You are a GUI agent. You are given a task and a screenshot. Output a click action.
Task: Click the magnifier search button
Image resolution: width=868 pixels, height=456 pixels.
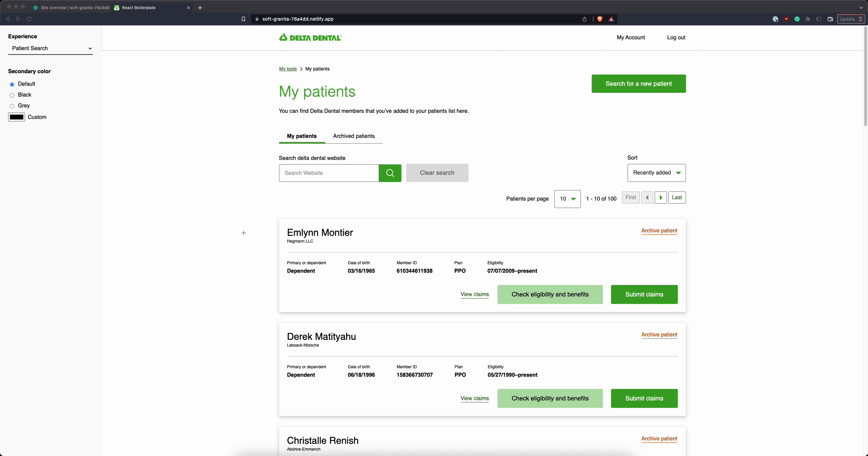390,173
